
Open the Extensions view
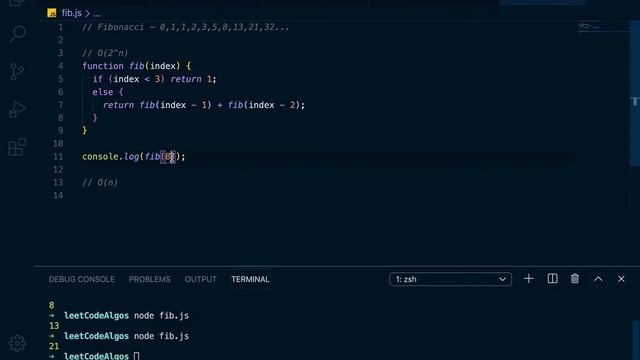tap(17, 147)
